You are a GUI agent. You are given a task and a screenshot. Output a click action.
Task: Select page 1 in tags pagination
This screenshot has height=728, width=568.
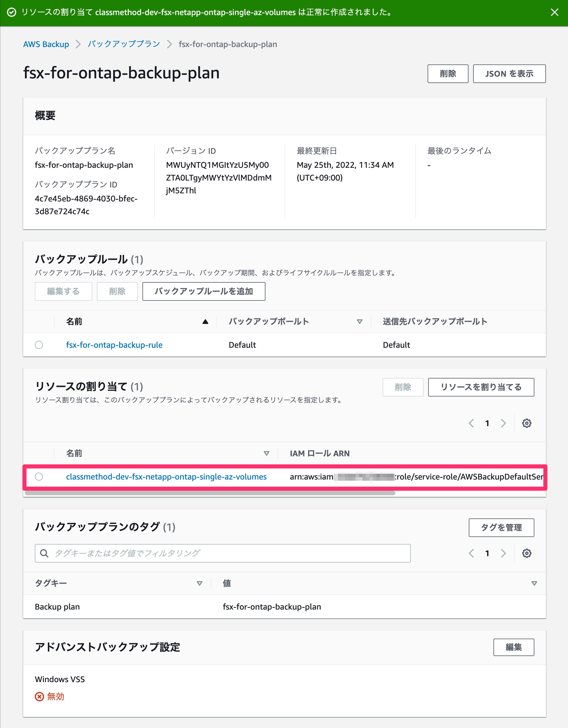pyautogui.click(x=487, y=553)
